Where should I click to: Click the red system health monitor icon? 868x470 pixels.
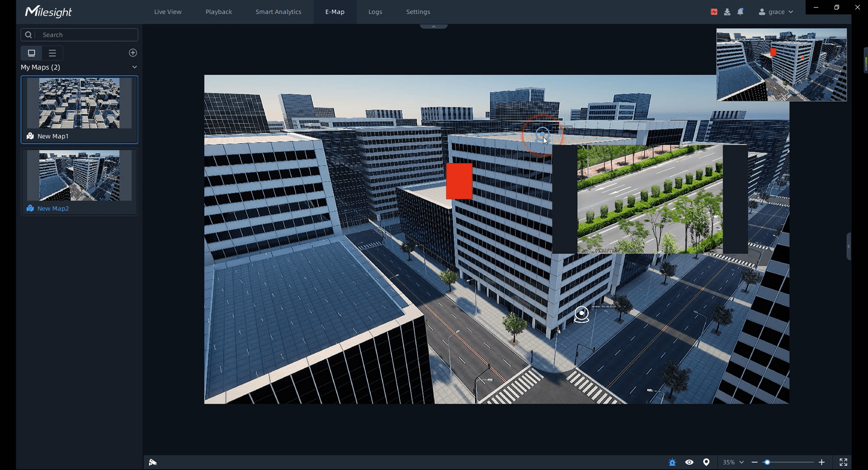tap(714, 12)
